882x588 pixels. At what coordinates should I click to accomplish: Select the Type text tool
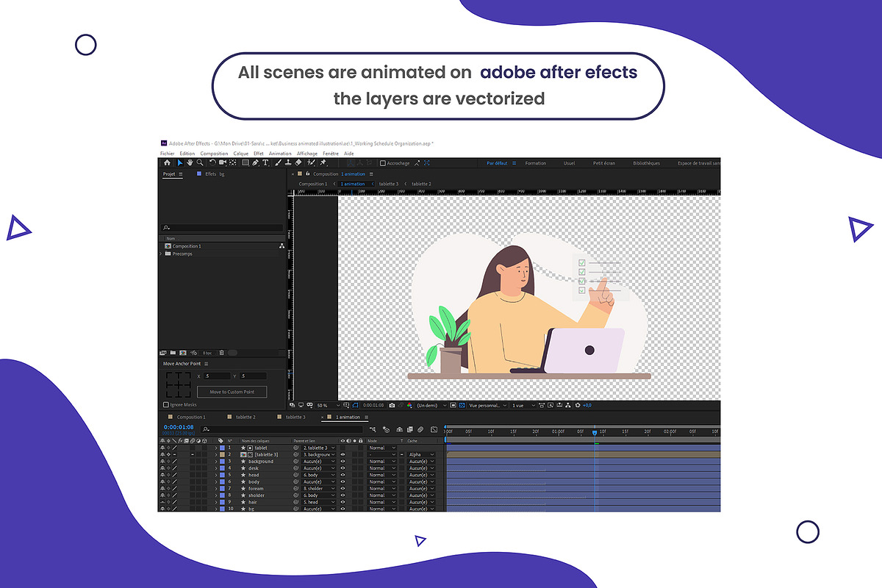(x=265, y=163)
